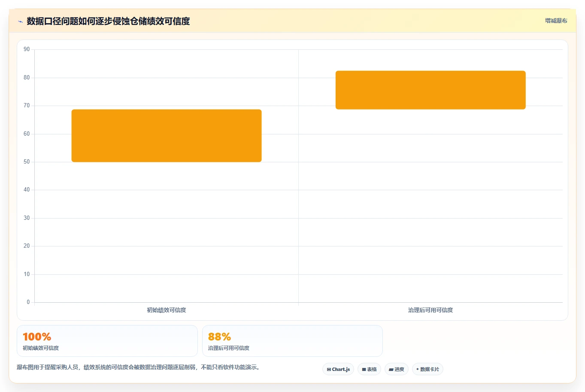The width and height of the screenshot is (585, 392).
Task: Click the y-axis value 90
Action: [27, 49]
